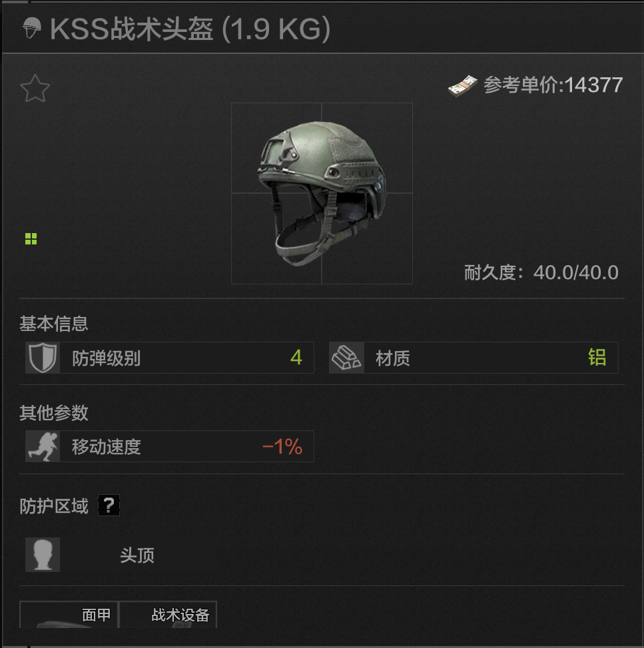This screenshot has height=648, width=644.
Task: Click the 耐久度 40.0/40.0 durability text
Action: tap(541, 272)
